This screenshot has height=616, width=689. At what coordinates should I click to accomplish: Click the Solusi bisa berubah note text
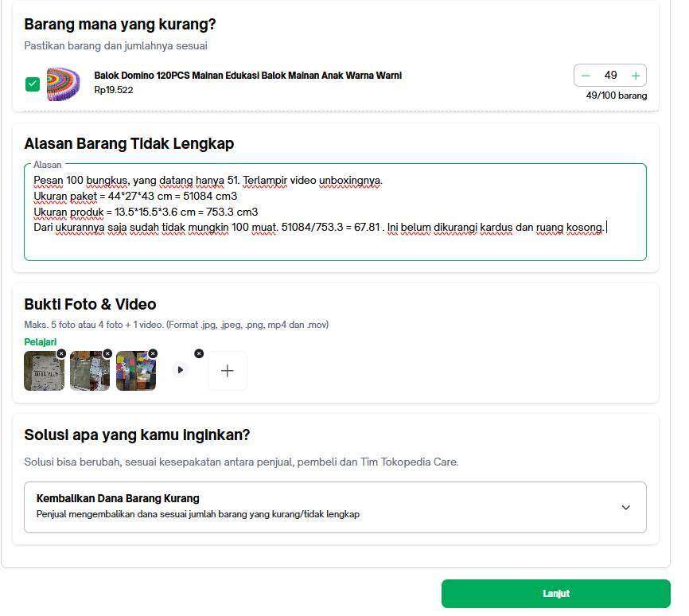tap(241, 462)
